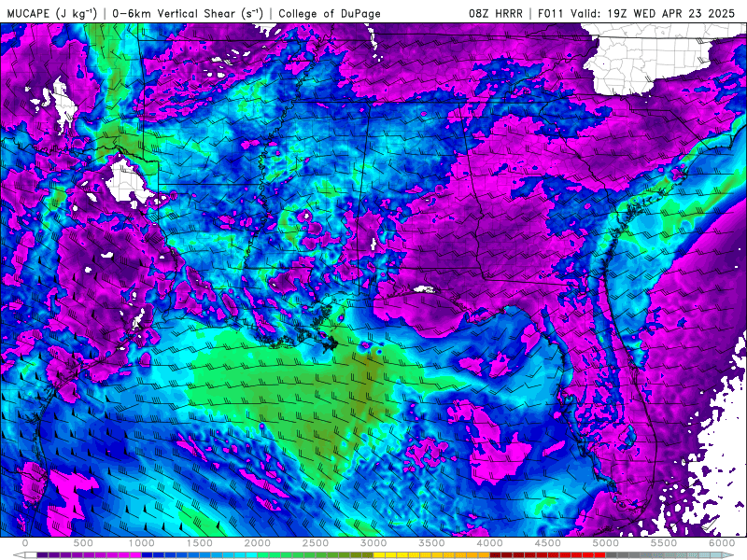Viewport: 747px width, 560px height.
Task: Click the 2500 label on the color scale
Action: pyautogui.click(x=316, y=543)
